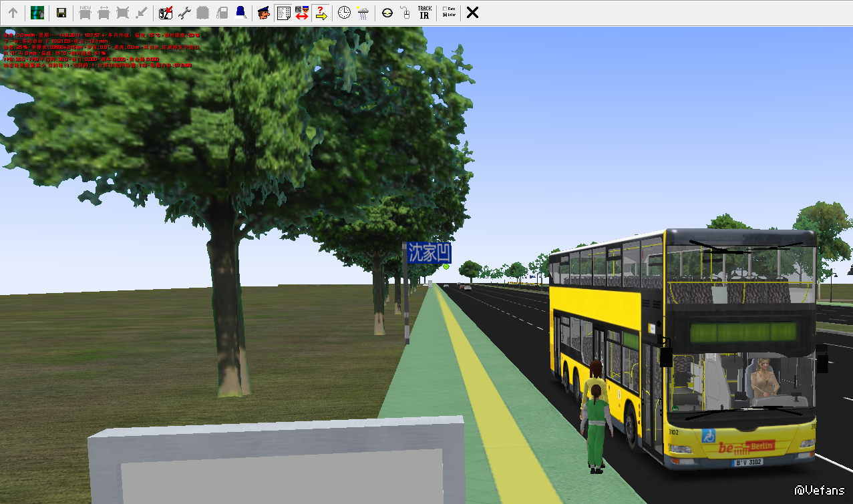Click the small checkbox list toolbar icon

point(448,13)
